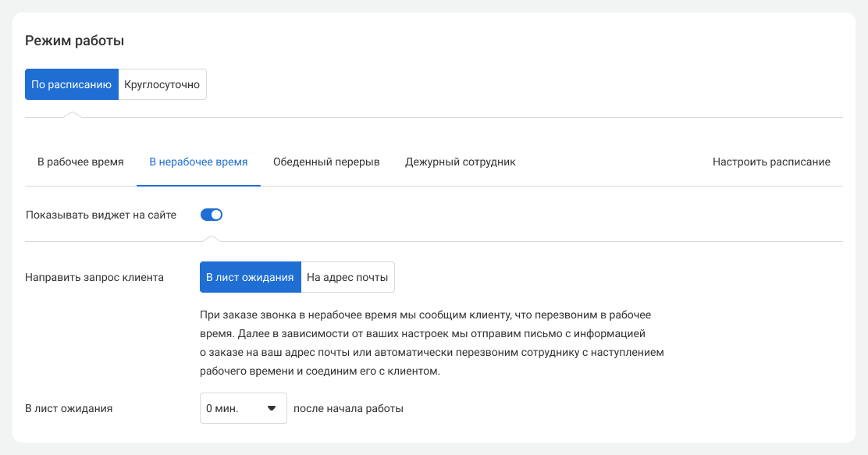Image resolution: width=868 pixels, height=455 pixels.
Task: Go to the Обеденный перерыв tab
Action: [326, 162]
